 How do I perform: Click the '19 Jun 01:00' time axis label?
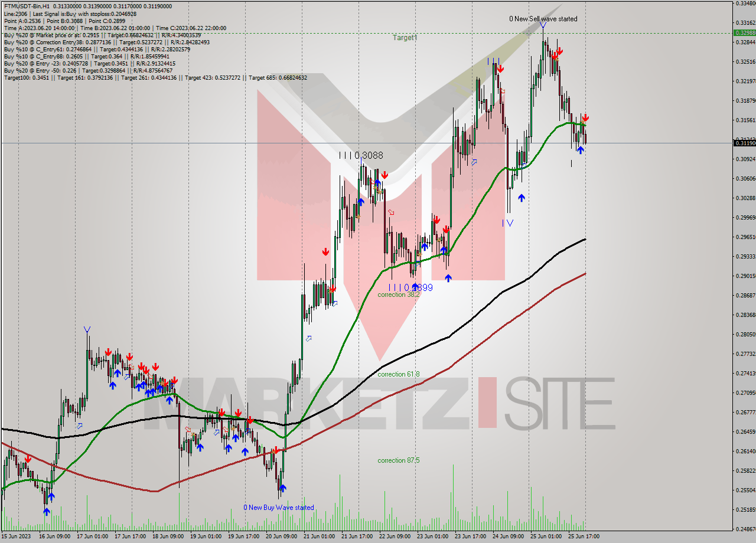pos(206,537)
